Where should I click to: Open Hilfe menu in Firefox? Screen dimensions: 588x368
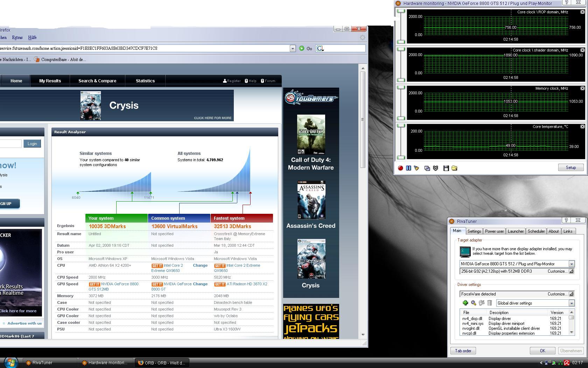point(32,38)
